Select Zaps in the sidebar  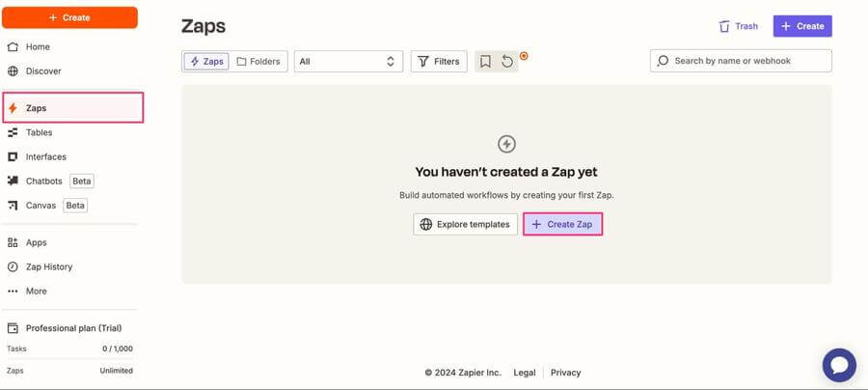click(73, 108)
